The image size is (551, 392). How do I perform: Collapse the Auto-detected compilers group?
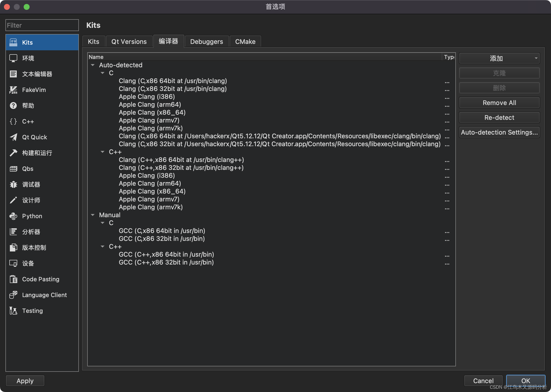93,65
